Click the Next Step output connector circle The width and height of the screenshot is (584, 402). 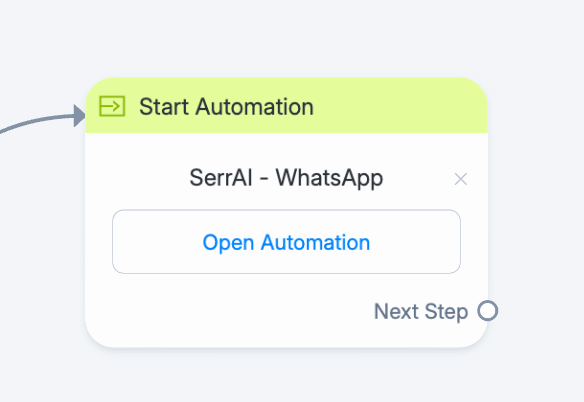488,311
